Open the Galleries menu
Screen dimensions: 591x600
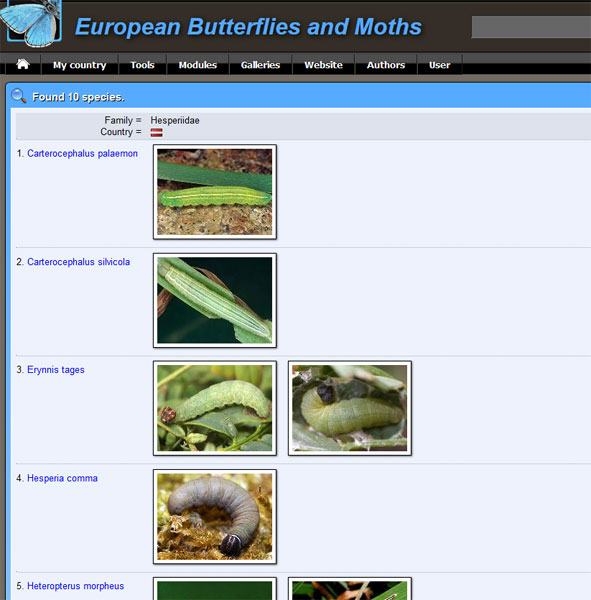click(x=260, y=65)
